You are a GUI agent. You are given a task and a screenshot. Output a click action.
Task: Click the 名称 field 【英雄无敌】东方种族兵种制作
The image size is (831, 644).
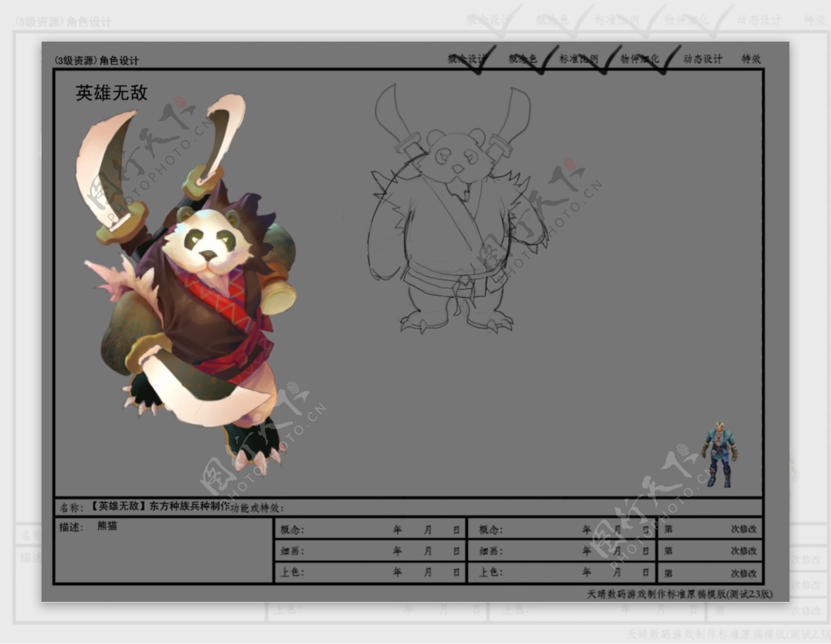(159, 506)
